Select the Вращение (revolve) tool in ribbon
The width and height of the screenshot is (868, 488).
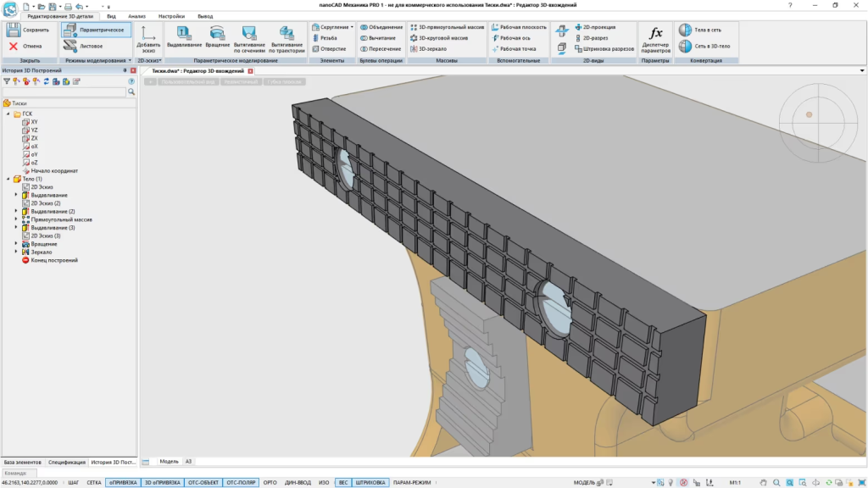[218, 32]
